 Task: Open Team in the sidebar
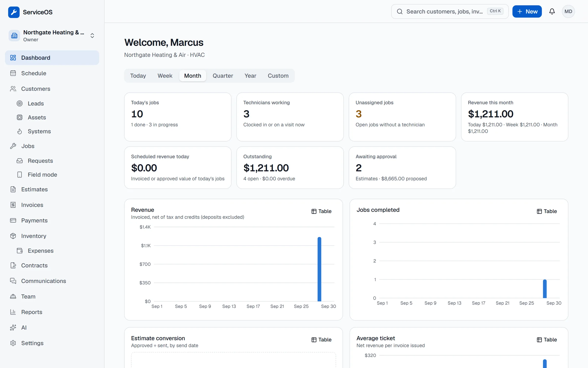(52, 296)
